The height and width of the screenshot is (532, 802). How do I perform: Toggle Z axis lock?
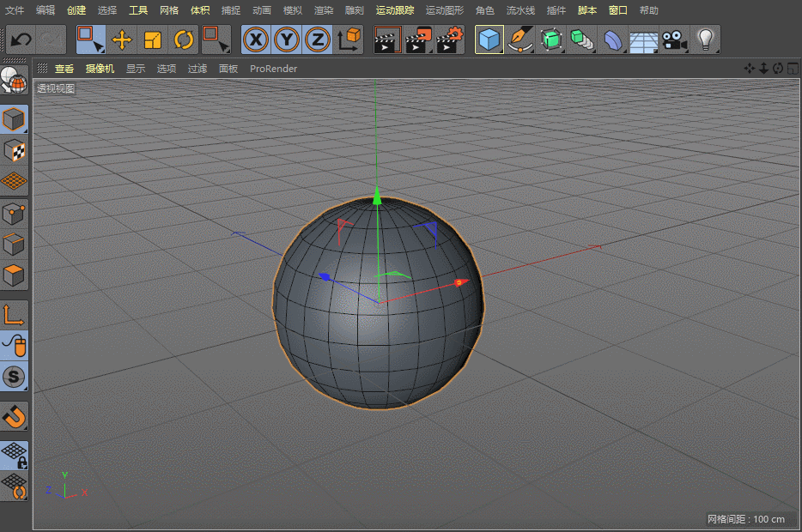point(318,39)
